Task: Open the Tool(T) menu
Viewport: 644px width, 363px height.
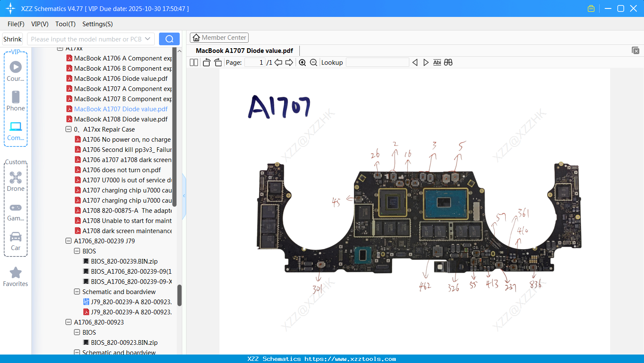Action: point(66,24)
